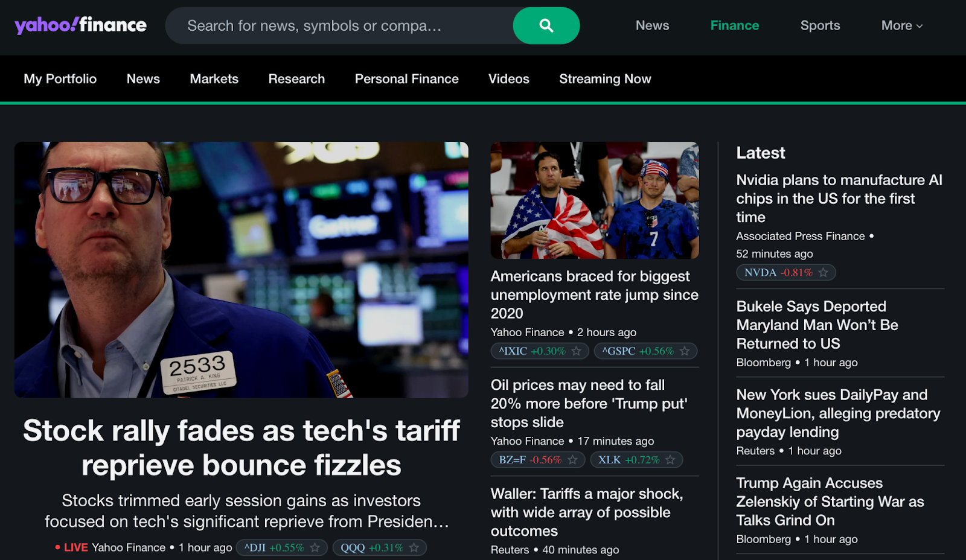Focus the search for news, symbols field
Image resolution: width=966 pixels, height=560 pixels.
pos(339,25)
